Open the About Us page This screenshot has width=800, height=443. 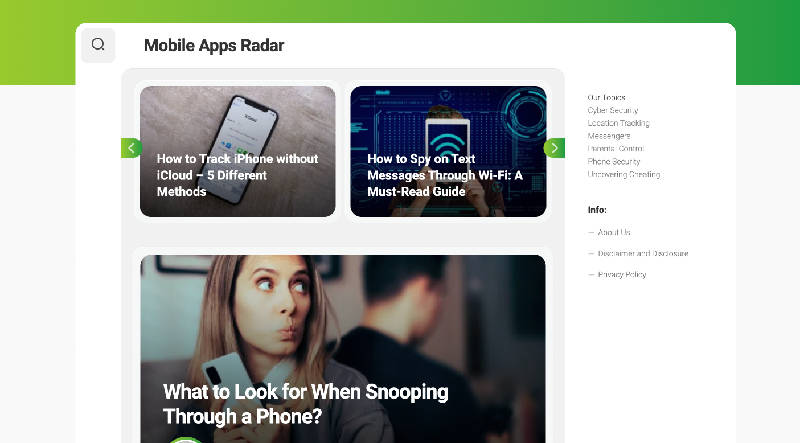(x=614, y=232)
